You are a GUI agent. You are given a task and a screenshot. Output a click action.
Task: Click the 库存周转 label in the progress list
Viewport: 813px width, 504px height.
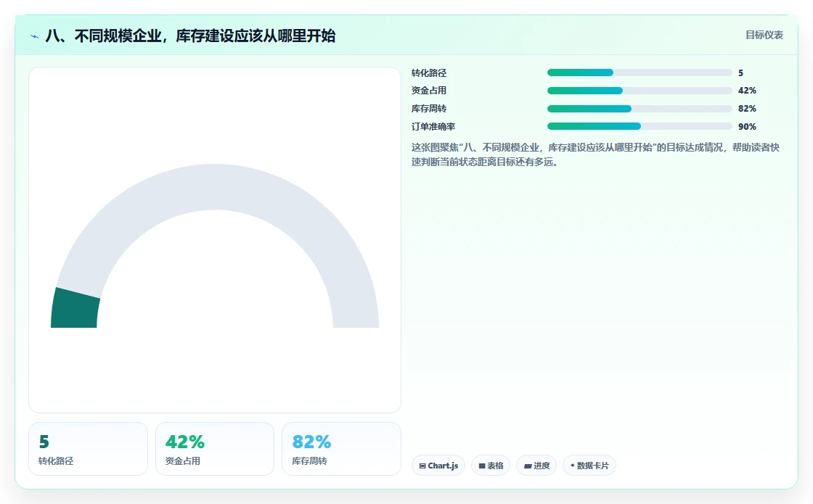429,109
